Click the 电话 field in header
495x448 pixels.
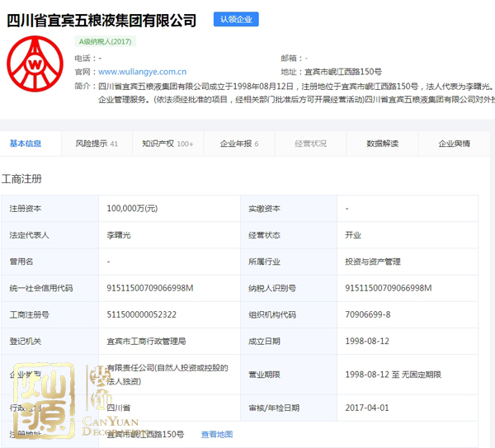point(88,58)
